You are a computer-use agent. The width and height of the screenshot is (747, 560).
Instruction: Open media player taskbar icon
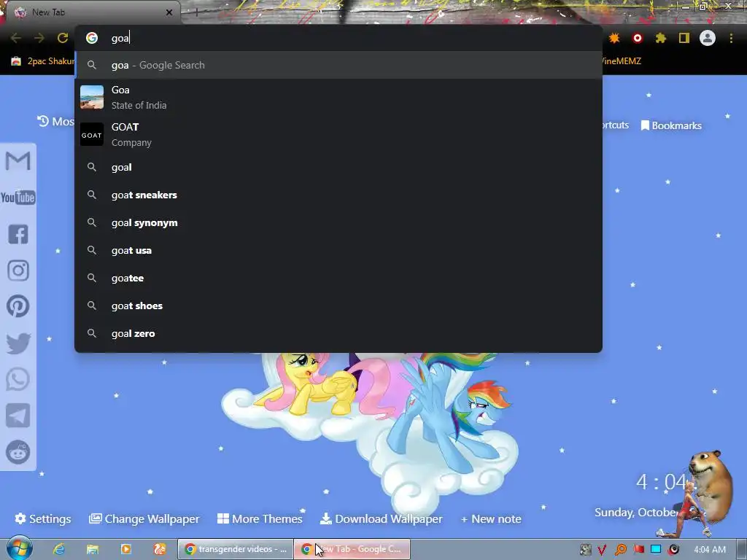[x=125, y=549]
